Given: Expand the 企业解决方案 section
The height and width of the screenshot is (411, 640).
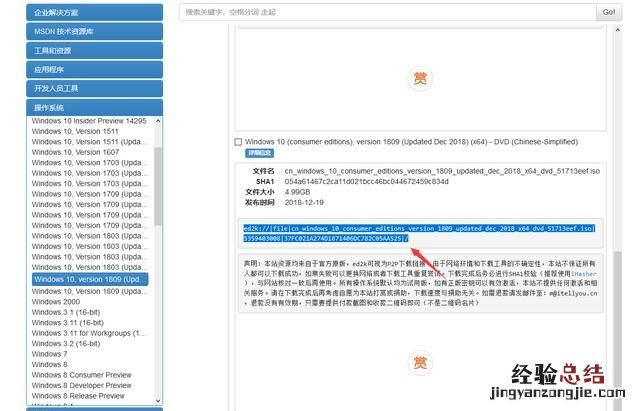Looking at the screenshot, I should click(94, 12).
